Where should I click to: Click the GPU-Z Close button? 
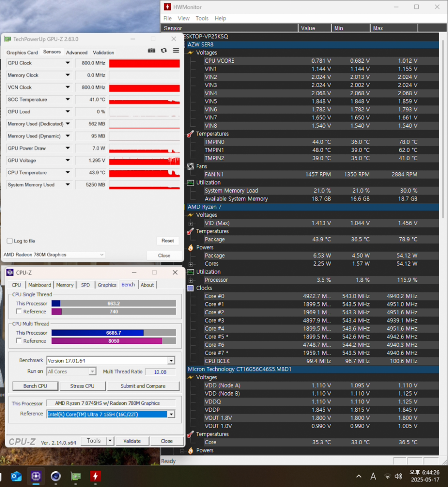point(164,255)
